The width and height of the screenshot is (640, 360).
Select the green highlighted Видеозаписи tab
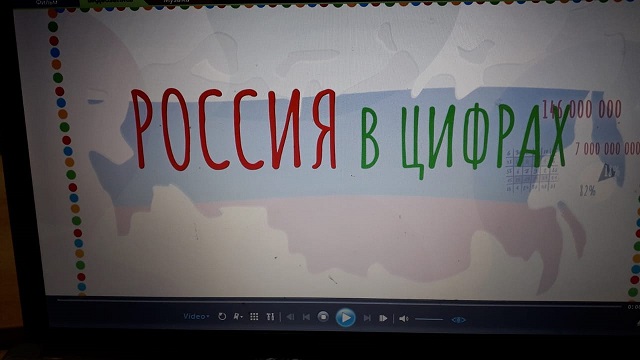point(111,2)
